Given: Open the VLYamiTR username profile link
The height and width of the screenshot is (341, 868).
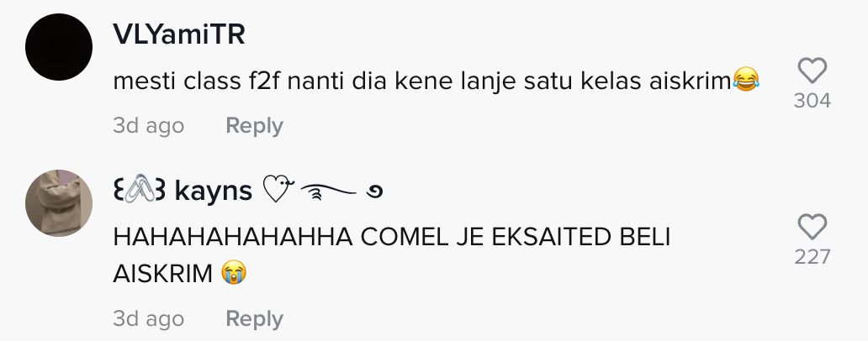Looking at the screenshot, I should tap(179, 34).
